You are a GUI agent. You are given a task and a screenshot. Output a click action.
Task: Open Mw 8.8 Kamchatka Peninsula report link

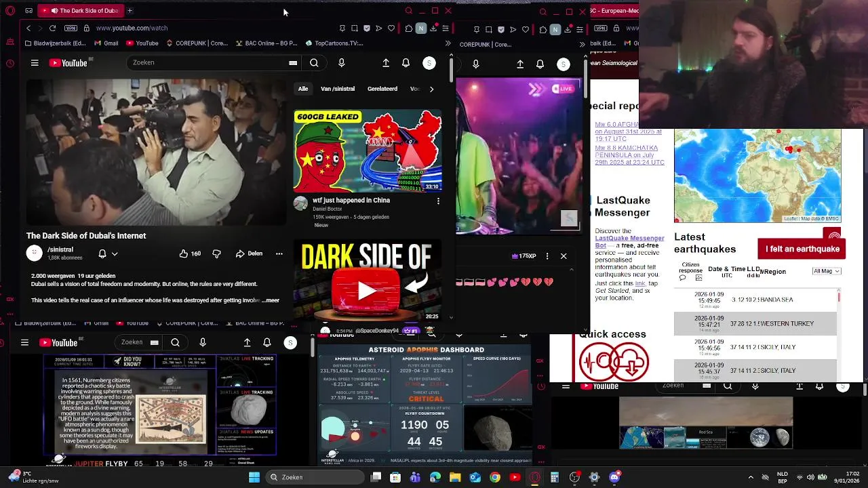coord(629,155)
